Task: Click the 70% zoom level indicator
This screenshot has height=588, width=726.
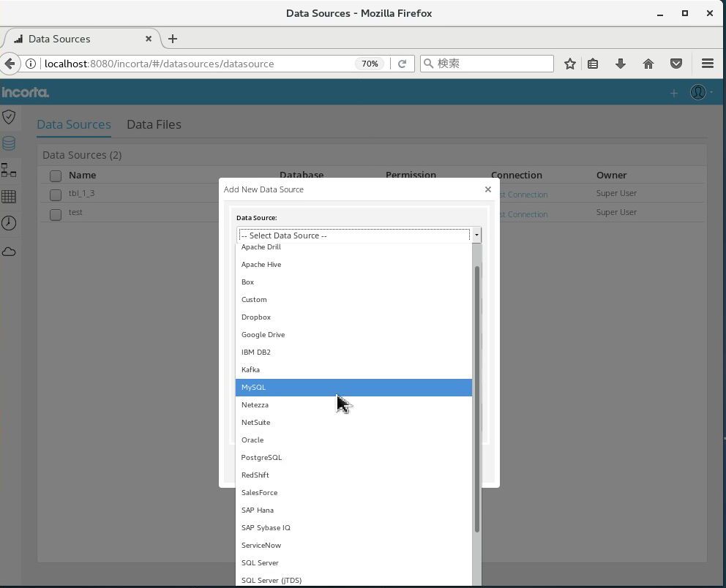Action: click(370, 64)
